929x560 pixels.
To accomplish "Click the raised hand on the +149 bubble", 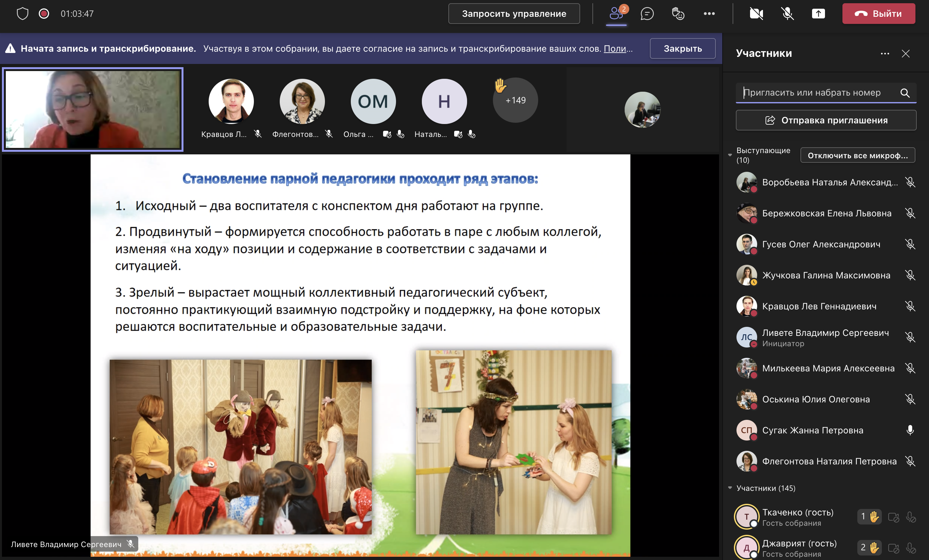I will pos(500,86).
